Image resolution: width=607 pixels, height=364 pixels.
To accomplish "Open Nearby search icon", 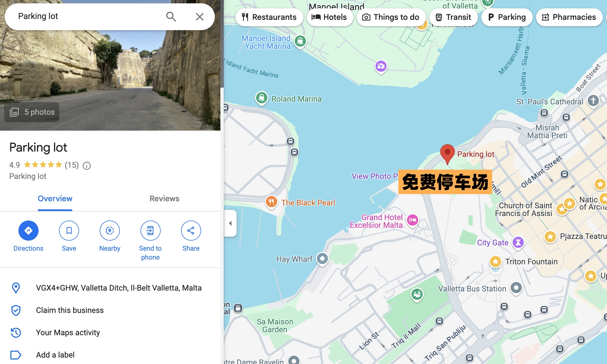I will [x=110, y=231].
